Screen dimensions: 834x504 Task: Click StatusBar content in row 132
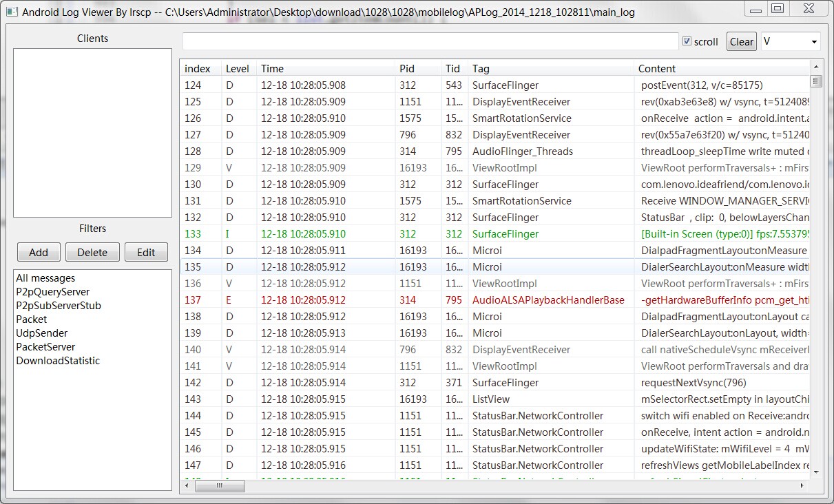pyautogui.click(x=725, y=218)
